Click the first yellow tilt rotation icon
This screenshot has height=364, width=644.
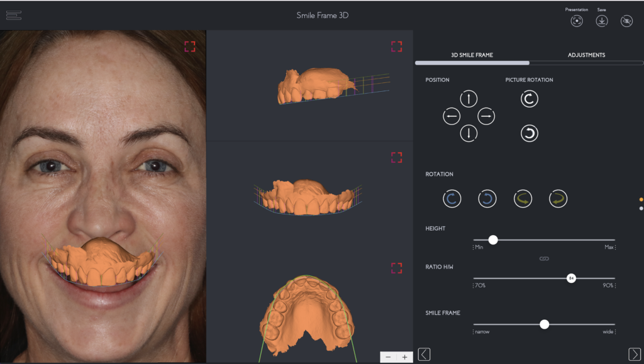click(x=523, y=199)
